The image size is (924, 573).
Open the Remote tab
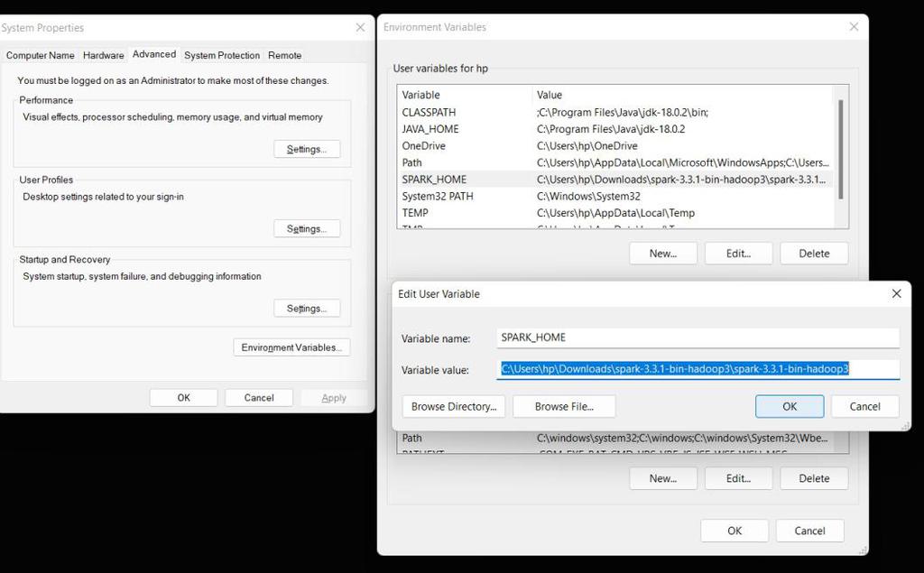click(284, 55)
